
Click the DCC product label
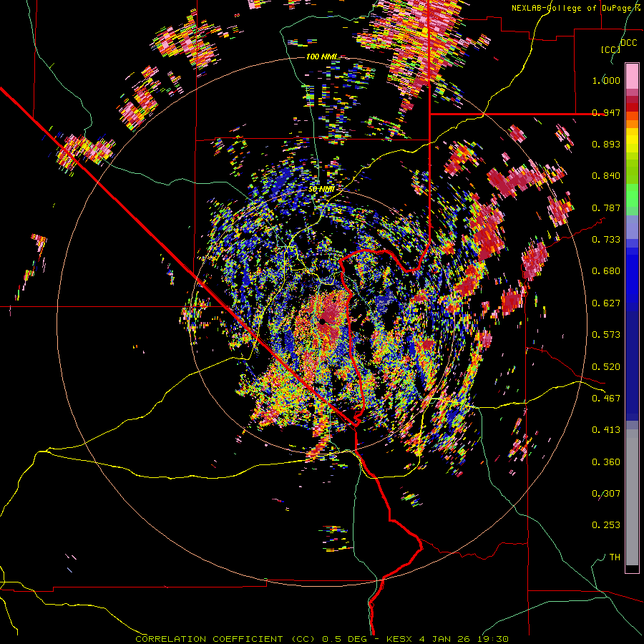(628, 43)
